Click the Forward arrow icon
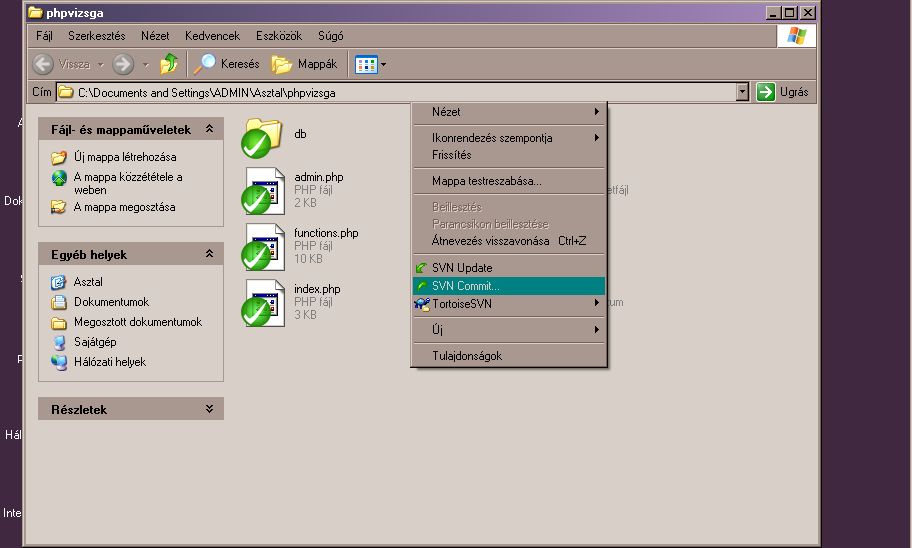Image resolution: width=912 pixels, height=548 pixels. tap(123, 64)
